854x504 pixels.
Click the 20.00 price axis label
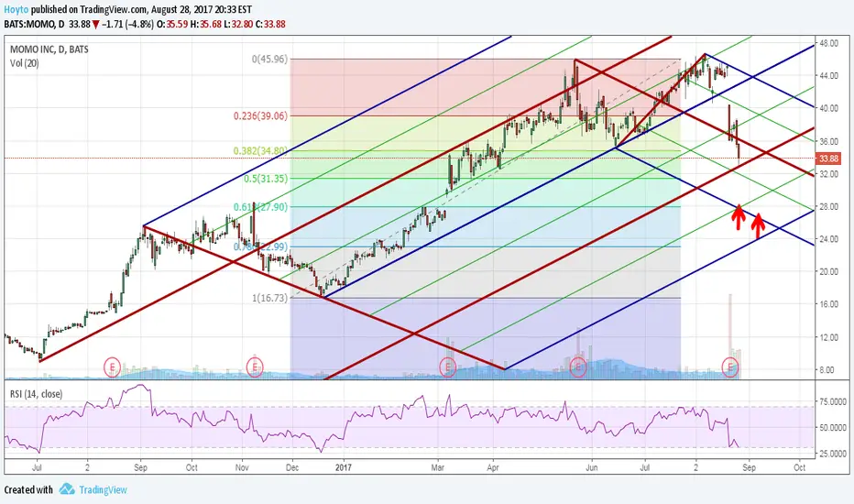828,272
